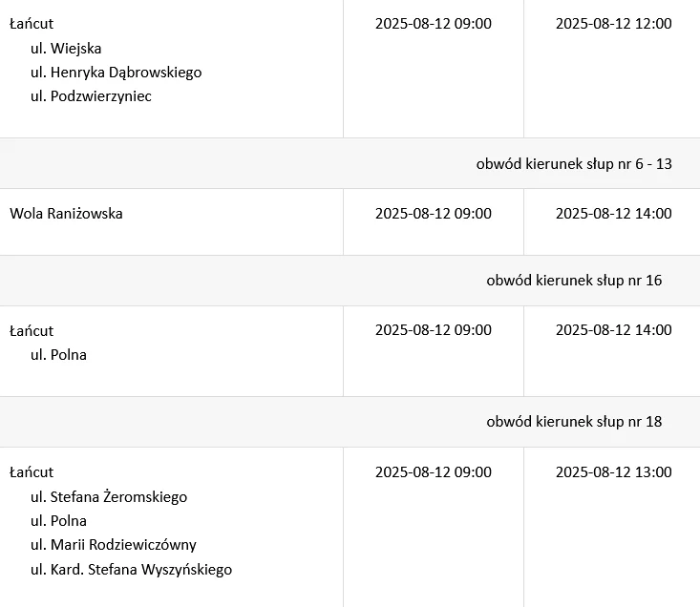
Task: Click the 'obwód kierunek słup nr 6 - 13' row
Action: tap(350, 164)
